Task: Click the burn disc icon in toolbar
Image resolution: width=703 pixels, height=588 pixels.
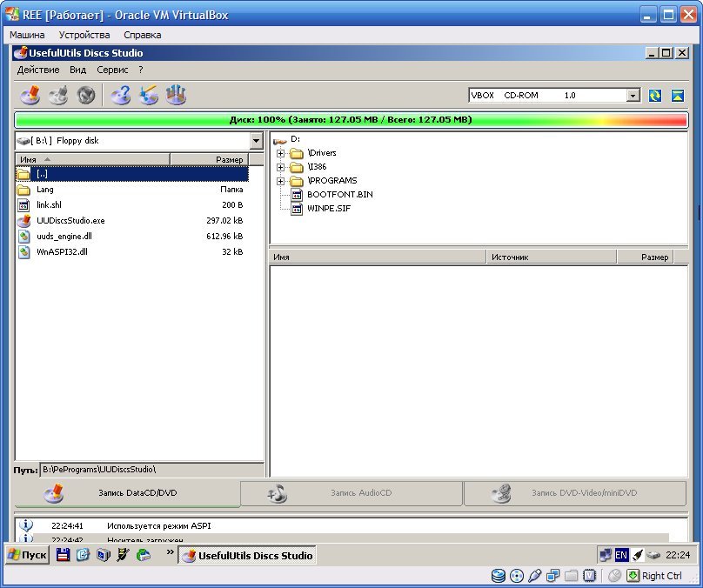Action: pyautogui.click(x=30, y=95)
